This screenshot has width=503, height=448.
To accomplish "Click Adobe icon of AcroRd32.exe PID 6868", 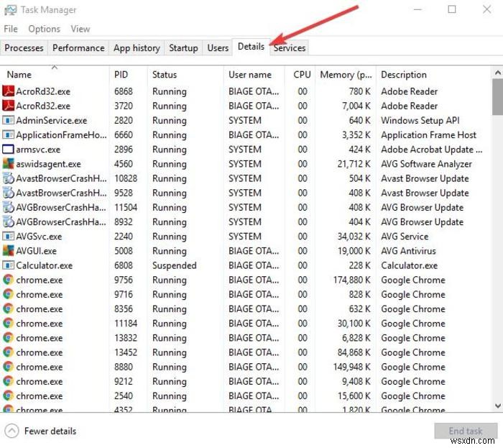I will point(9,91).
